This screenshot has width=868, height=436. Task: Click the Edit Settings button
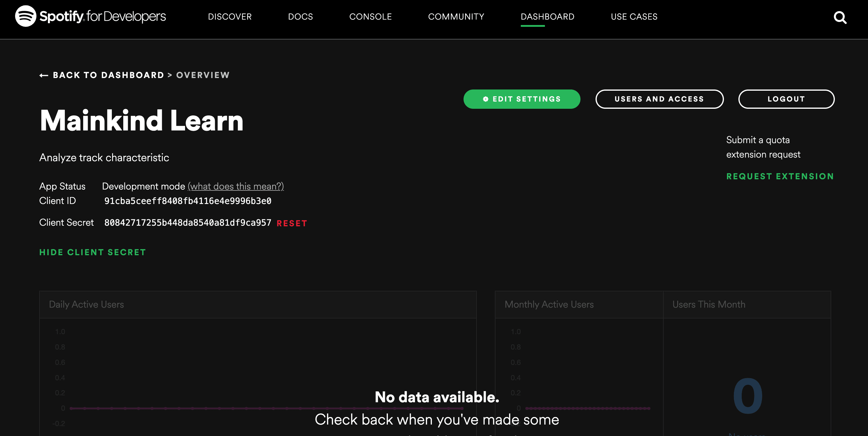(522, 99)
